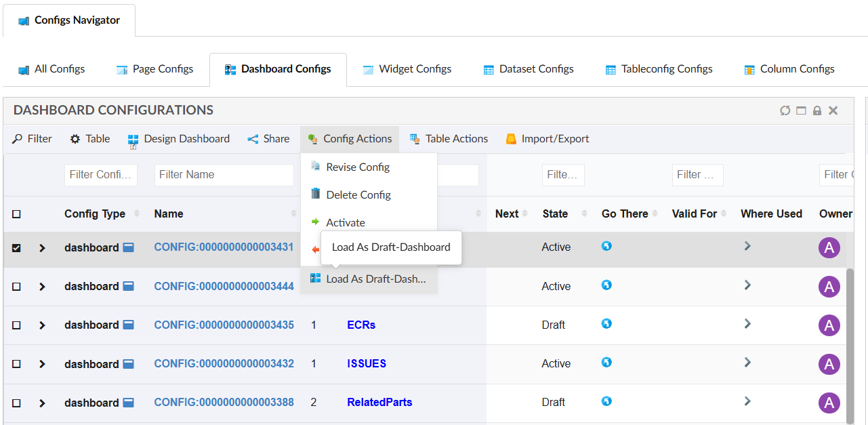Click owner avatar in the ISSUES row
The height and width of the screenshot is (425, 868).
829,364
